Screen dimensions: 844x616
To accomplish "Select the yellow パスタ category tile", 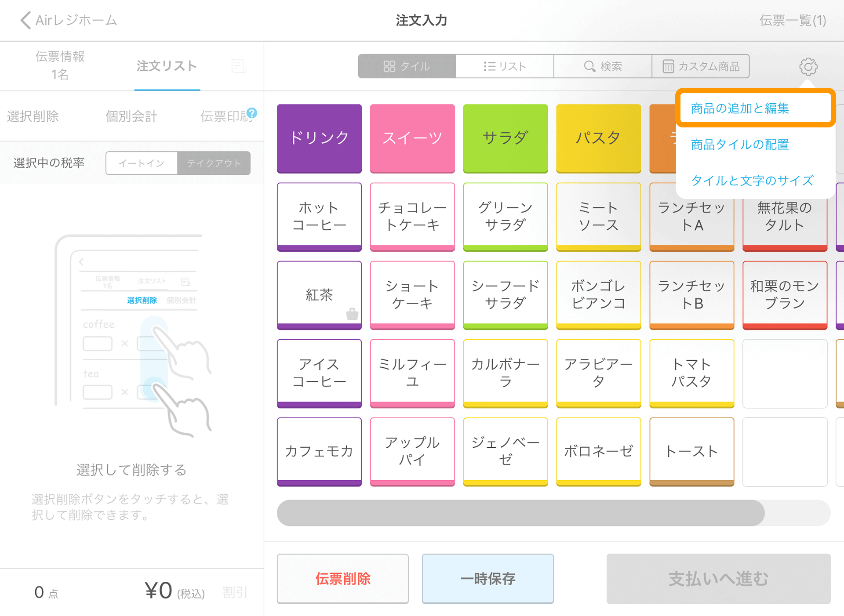I will tap(599, 138).
